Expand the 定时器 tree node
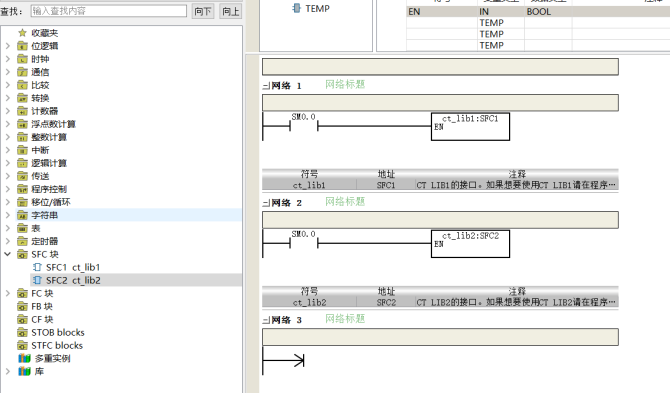The image size is (671, 394). pos(8,241)
